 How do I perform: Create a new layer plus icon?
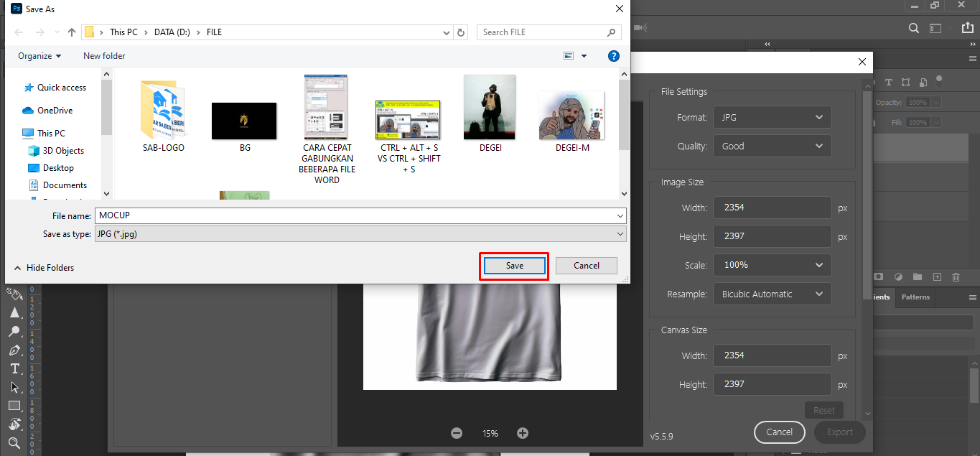tap(937, 276)
